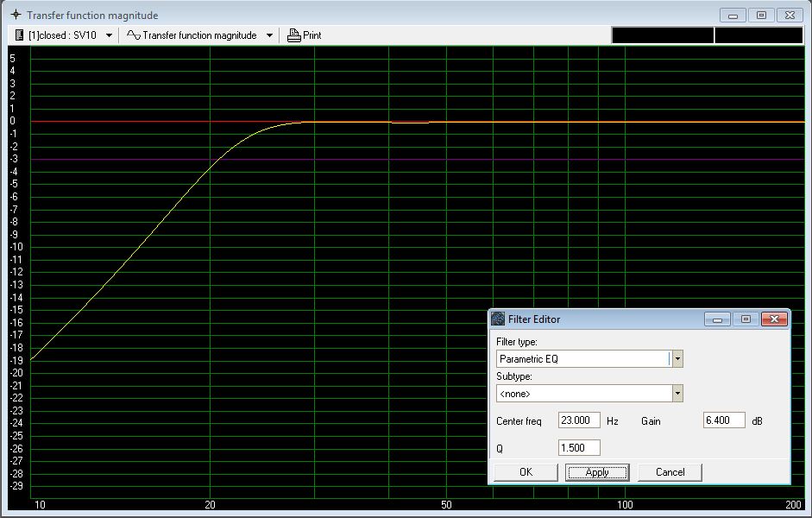
Task: Click the "Q" label in Filter Editor
Action: tap(500, 449)
